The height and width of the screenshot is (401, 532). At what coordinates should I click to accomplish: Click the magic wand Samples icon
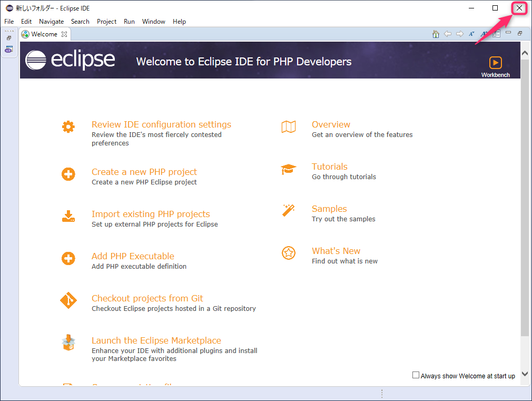(x=289, y=211)
